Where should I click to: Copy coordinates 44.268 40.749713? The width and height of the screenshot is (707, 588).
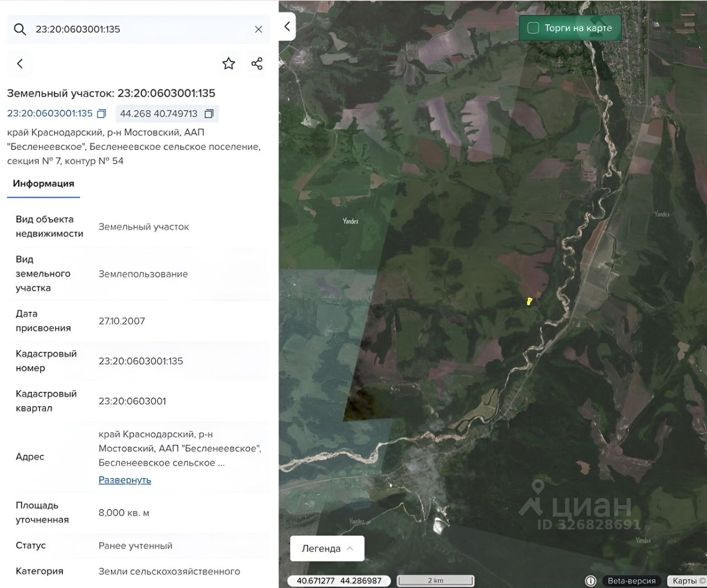209,114
